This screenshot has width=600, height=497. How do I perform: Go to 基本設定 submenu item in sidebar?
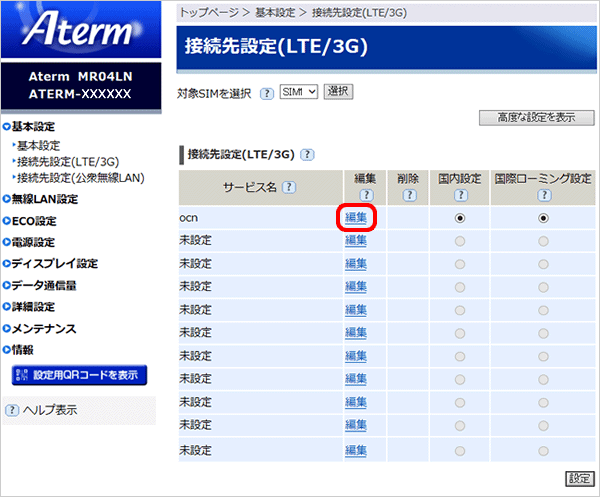(39, 146)
